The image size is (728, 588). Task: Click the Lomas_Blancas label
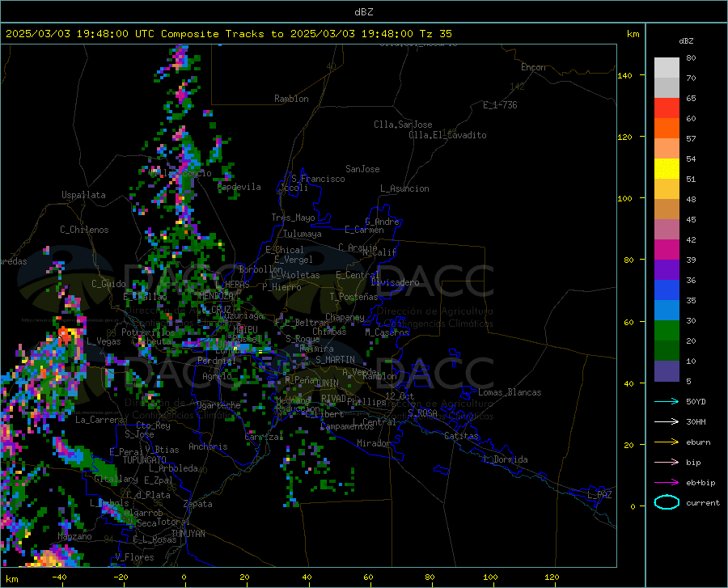click(510, 392)
